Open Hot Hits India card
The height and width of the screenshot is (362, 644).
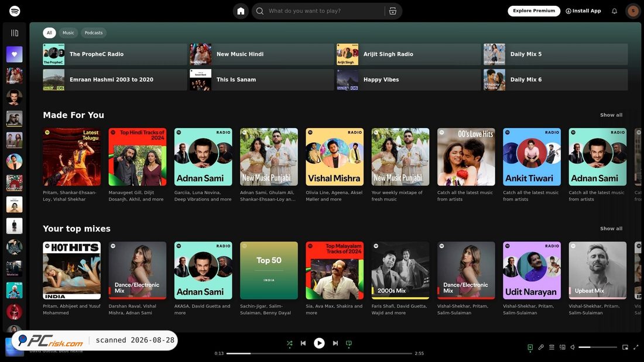(72, 270)
